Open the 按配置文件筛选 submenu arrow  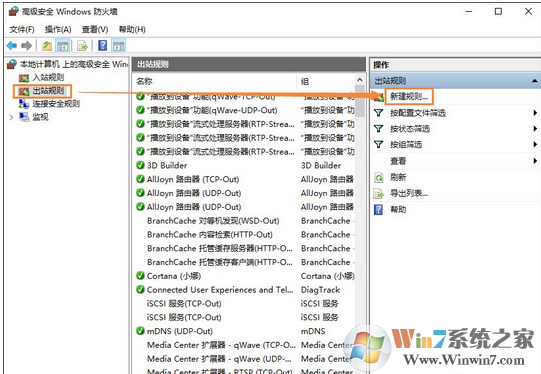click(535, 112)
